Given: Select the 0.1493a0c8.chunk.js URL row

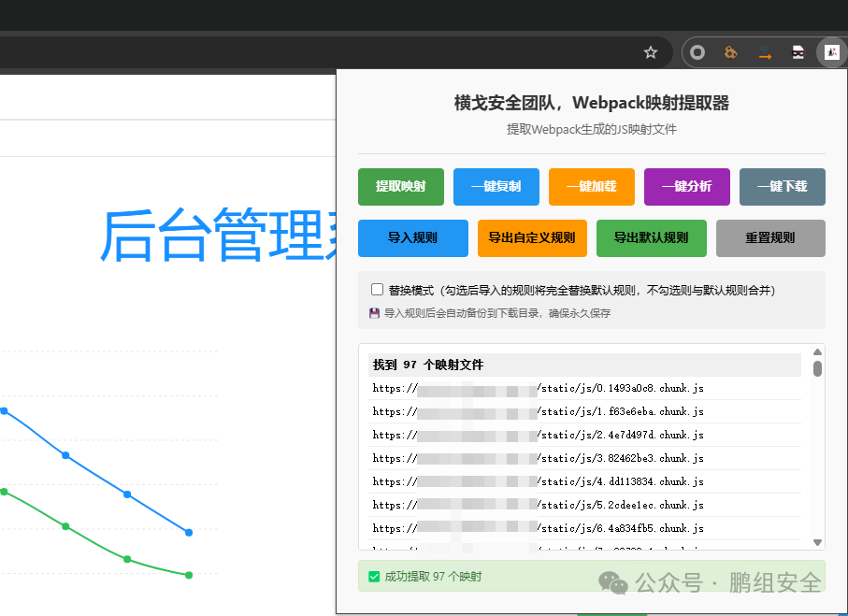Looking at the screenshot, I should 584,388.
